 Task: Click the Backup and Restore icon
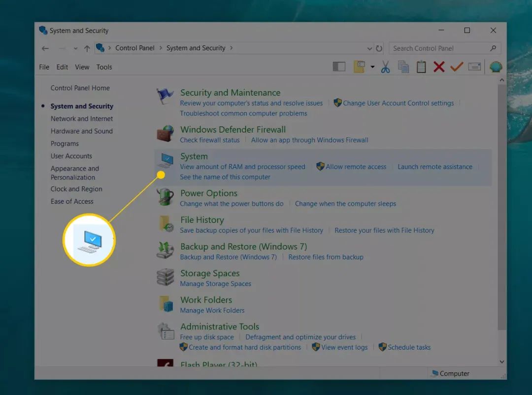tap(165, 251)
